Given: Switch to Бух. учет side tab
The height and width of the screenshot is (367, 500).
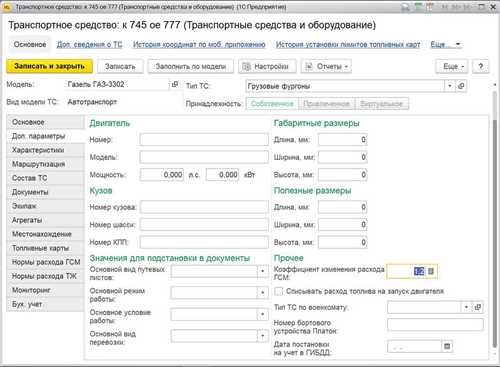Looking at the screenshot, I should [x=46, y=304].
